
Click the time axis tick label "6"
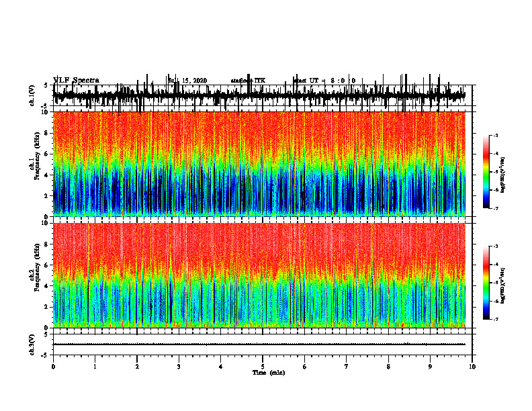pos(305,367)
